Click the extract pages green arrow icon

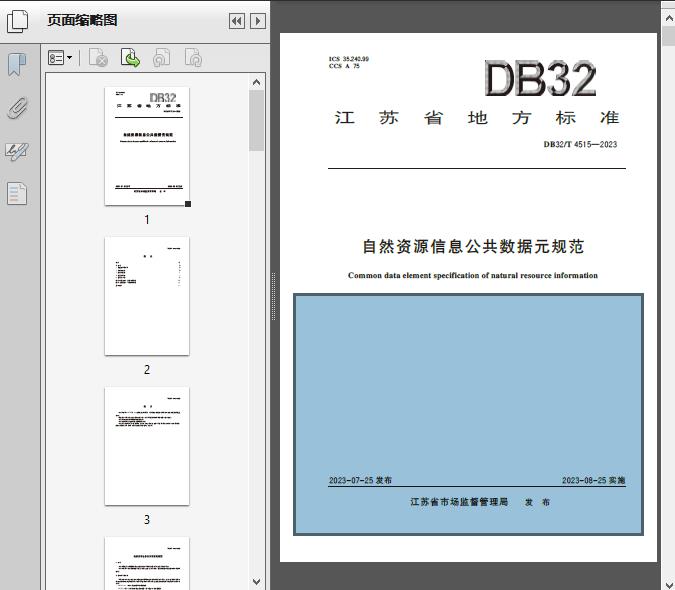(130, 59)
